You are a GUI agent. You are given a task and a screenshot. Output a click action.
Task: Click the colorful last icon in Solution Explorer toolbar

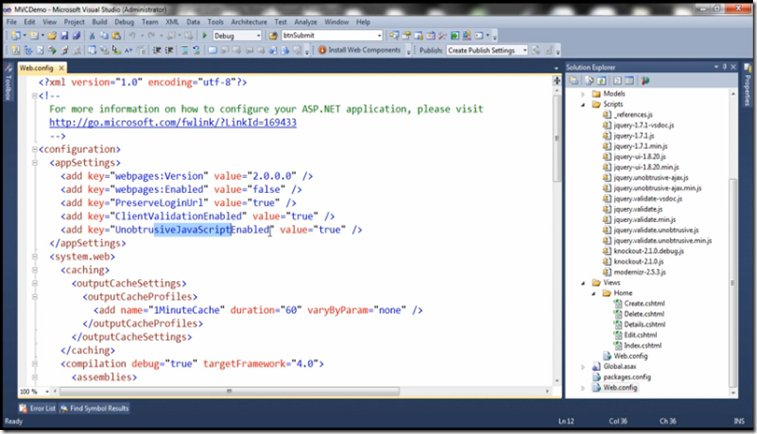coord(645,81)
